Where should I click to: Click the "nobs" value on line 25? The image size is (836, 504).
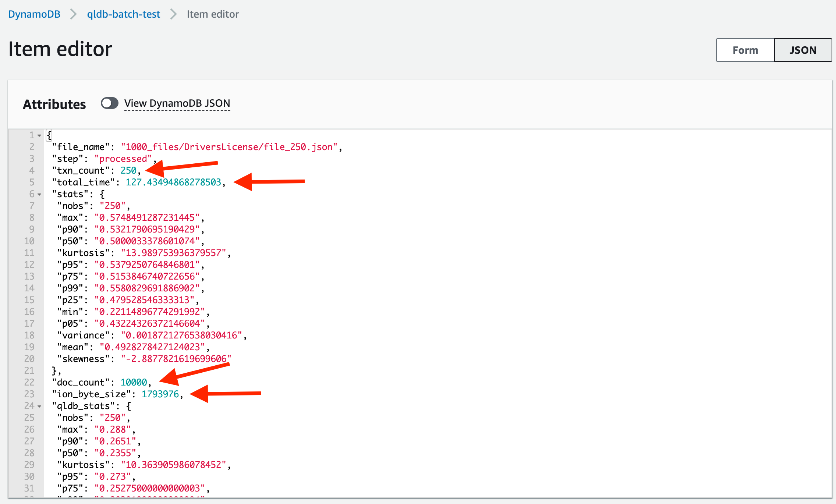pyautogui.click(x=113, y=418)
